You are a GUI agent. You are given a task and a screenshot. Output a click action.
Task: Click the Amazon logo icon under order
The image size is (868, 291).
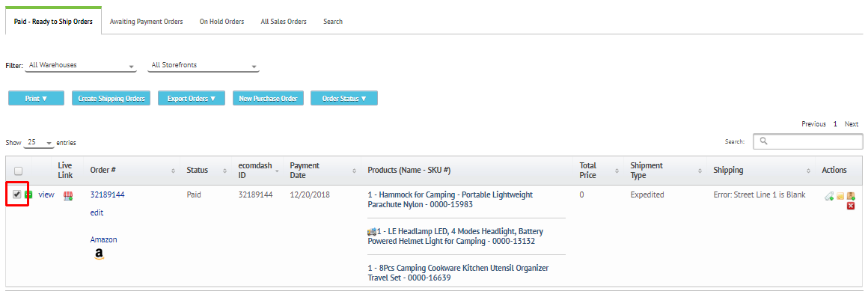pyautogui.click(x=99, y=254)
